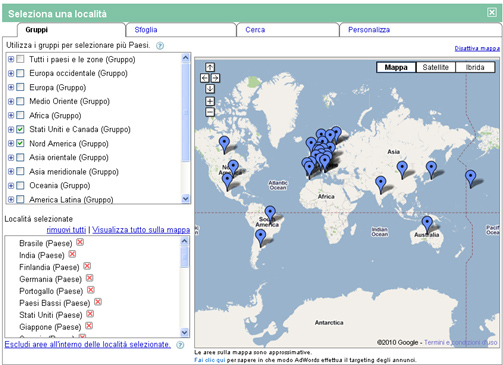Viewport: 503px width, 365px height.
Task: Check Europa occidentale group checkbox
Action: [20, 73]
